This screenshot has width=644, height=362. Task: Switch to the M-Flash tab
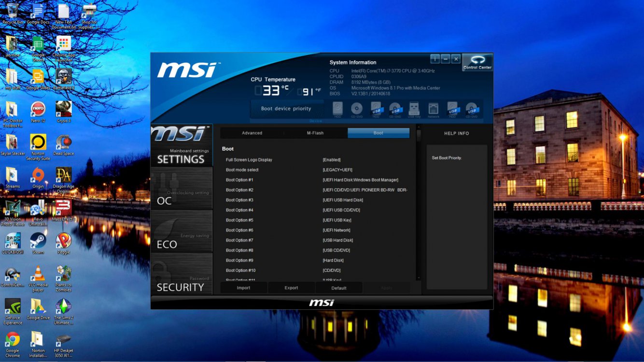tap(315, 133)
